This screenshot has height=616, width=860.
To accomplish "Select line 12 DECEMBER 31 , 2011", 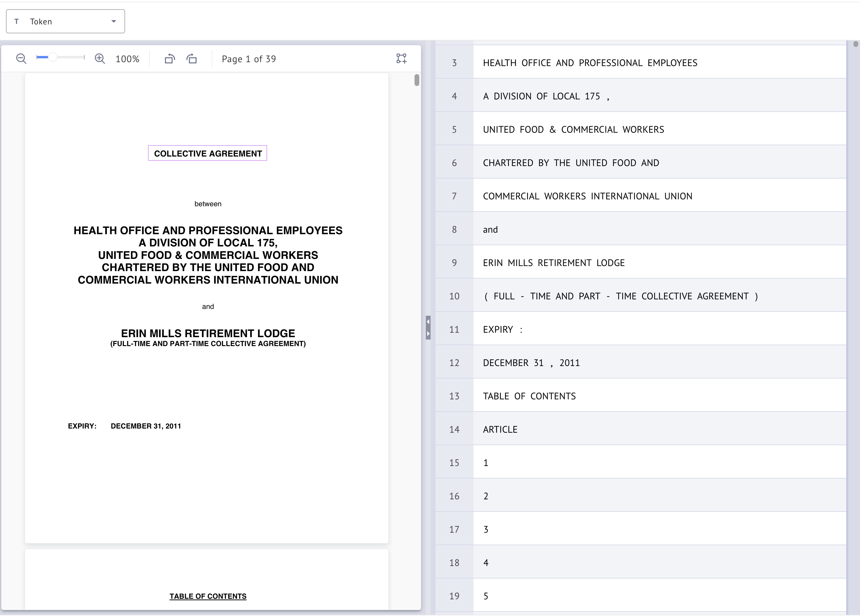I will click(x=641, y=362).
